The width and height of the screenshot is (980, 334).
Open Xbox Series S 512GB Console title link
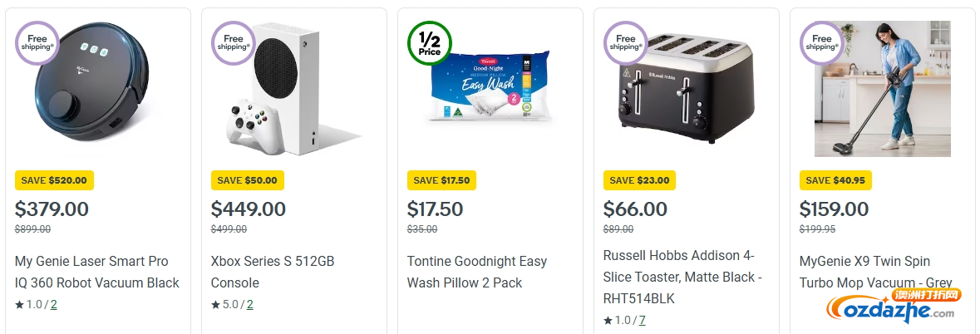click(273, 272)
